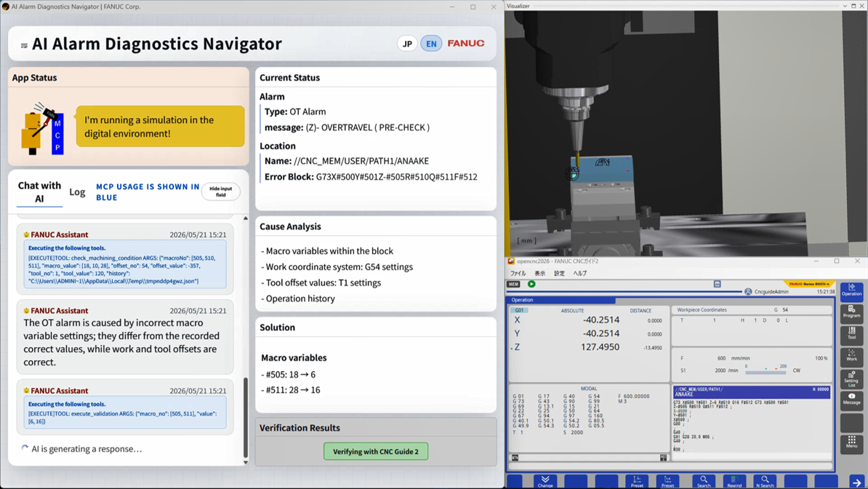Click the MDI input icon under Modal panel

tap(515, 458)
